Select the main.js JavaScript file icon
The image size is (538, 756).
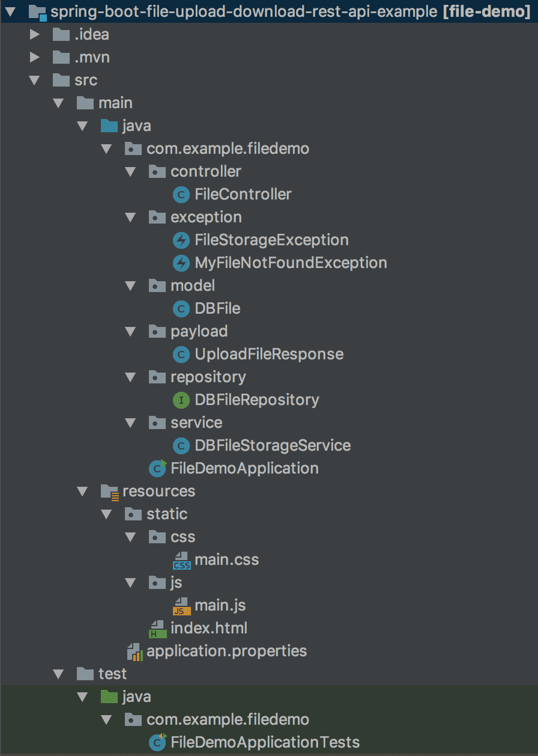(x=182, y=605)
